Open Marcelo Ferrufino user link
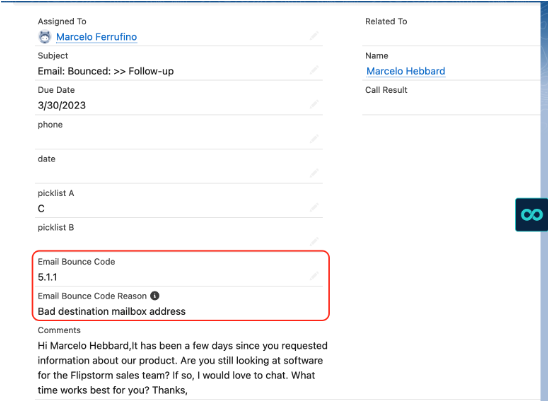Image resolution: width=548 pixels, height=402 pixels. (96, 37)
